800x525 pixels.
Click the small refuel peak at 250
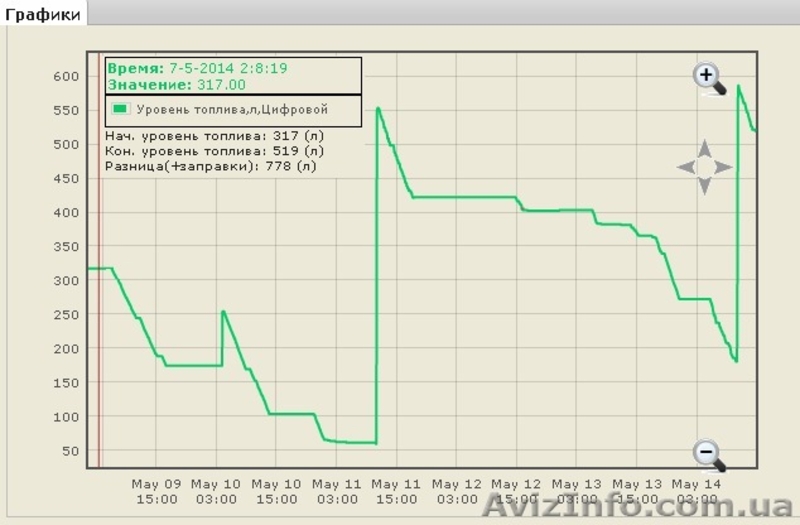coord(222,312)
